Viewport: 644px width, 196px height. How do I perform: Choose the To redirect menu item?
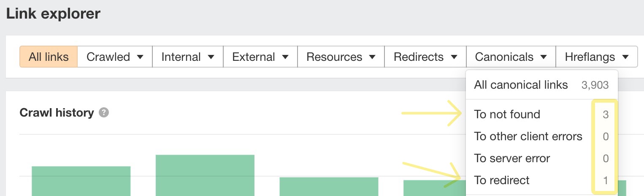pos(501,180)
